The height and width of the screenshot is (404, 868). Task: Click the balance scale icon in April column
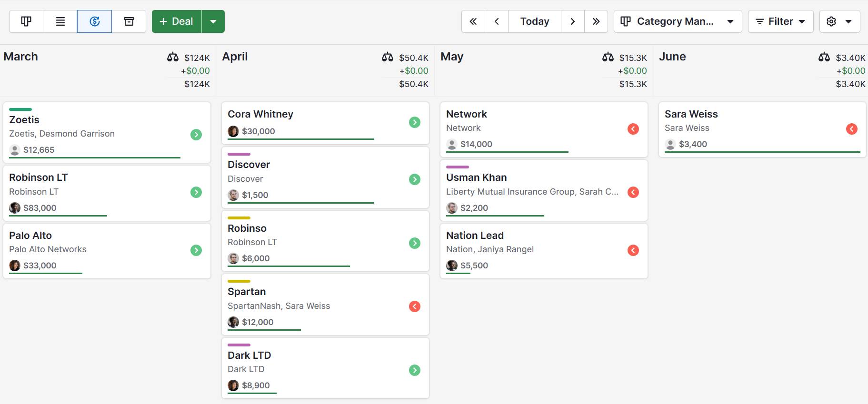click(x=388, y=57)
